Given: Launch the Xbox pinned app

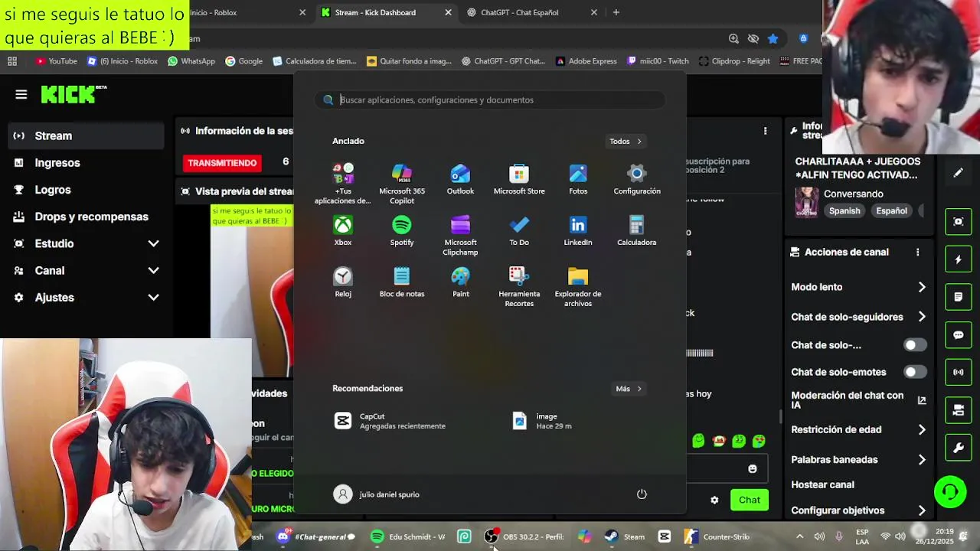Looking at the screenshot, I should pyautogui.click(x=343, y=231).
